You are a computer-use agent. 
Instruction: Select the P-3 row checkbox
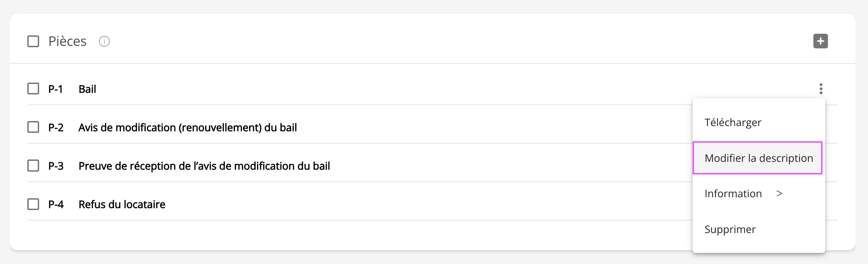coord(33,166)
